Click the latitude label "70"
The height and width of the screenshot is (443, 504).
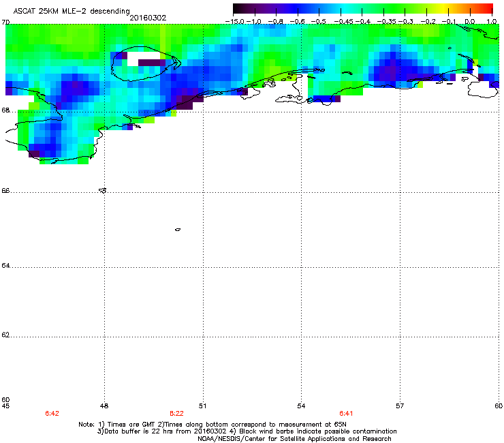5,22
